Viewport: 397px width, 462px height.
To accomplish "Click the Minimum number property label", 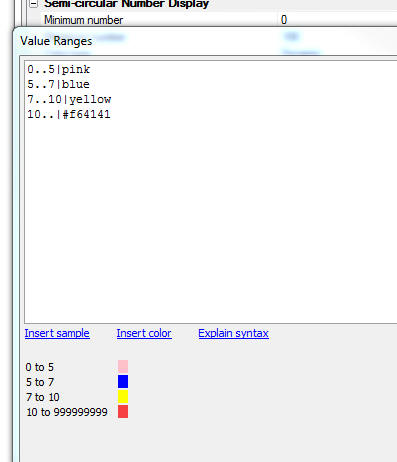I will [83, 20].
